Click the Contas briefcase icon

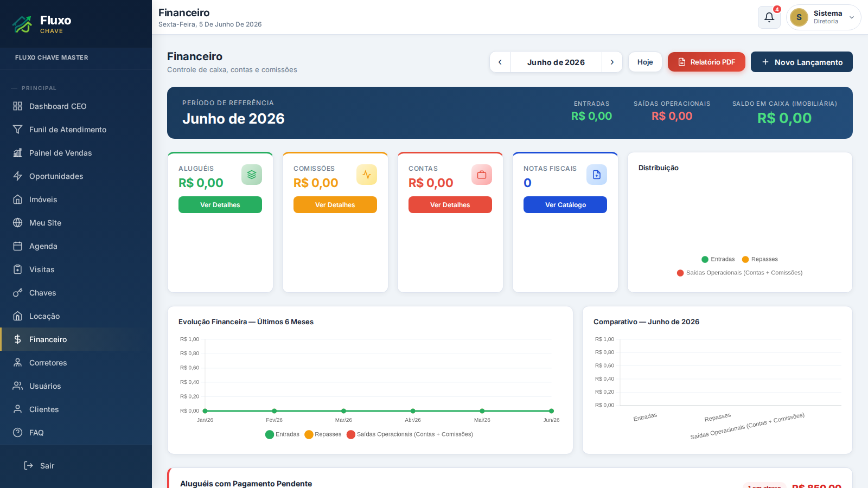(x=482, y=175)
